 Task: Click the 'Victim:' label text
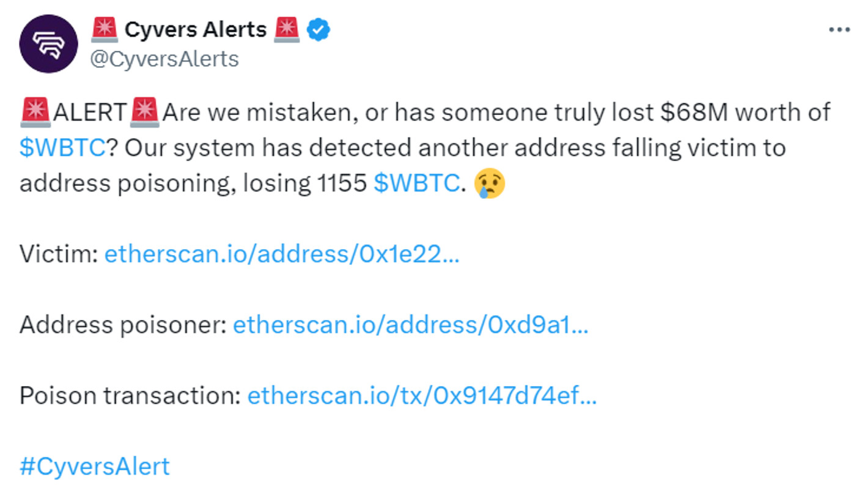pos(59,254)
